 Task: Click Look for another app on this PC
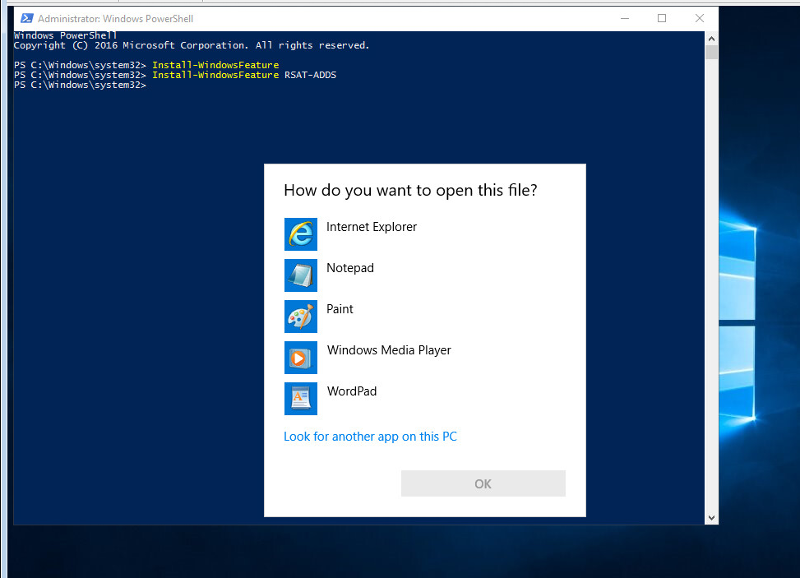(x=370, y=437)
